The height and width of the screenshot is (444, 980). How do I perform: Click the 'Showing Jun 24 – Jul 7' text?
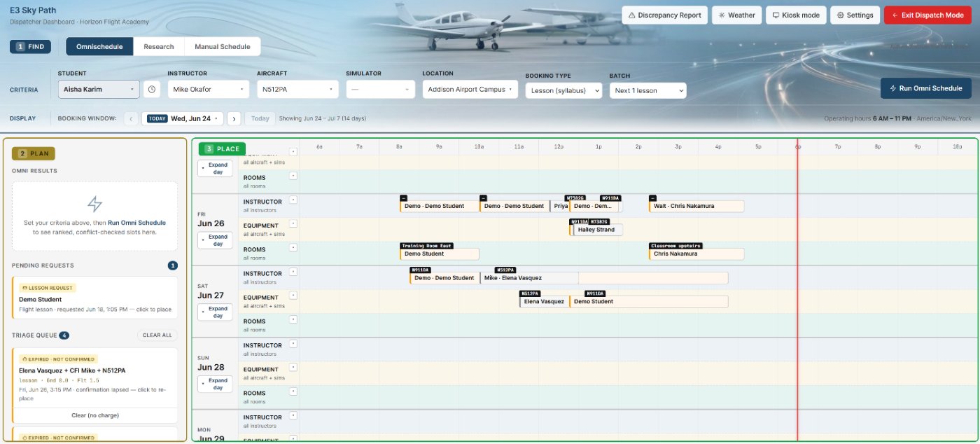[322, 118]
